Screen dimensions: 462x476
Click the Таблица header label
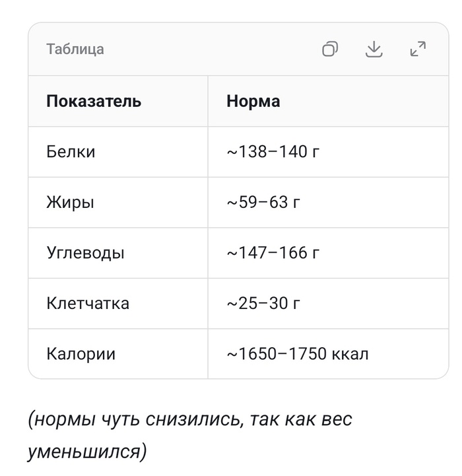click(75, 49)
